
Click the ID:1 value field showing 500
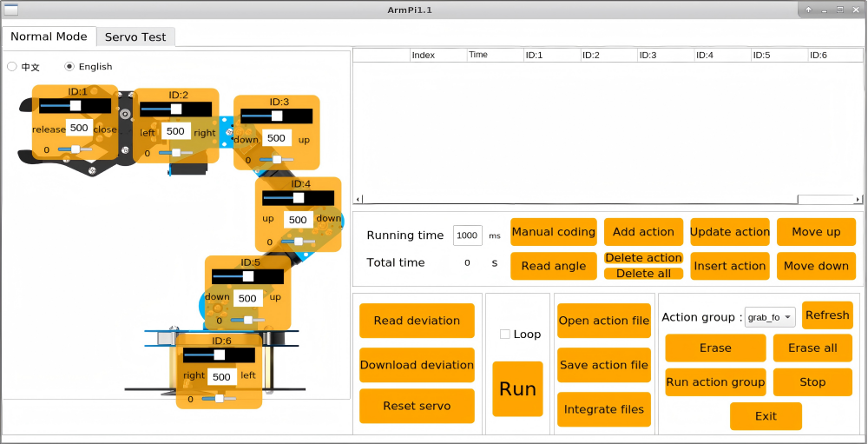click(80, 128)
